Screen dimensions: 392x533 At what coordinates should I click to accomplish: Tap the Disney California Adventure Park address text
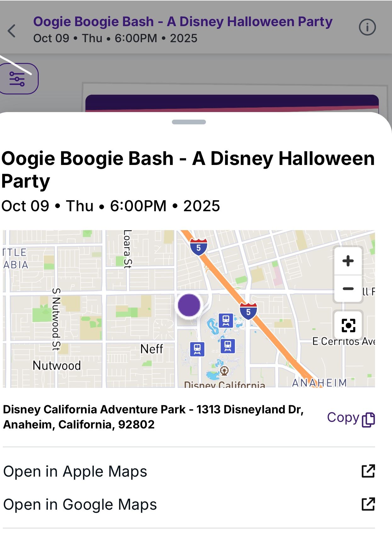(153, 417)
